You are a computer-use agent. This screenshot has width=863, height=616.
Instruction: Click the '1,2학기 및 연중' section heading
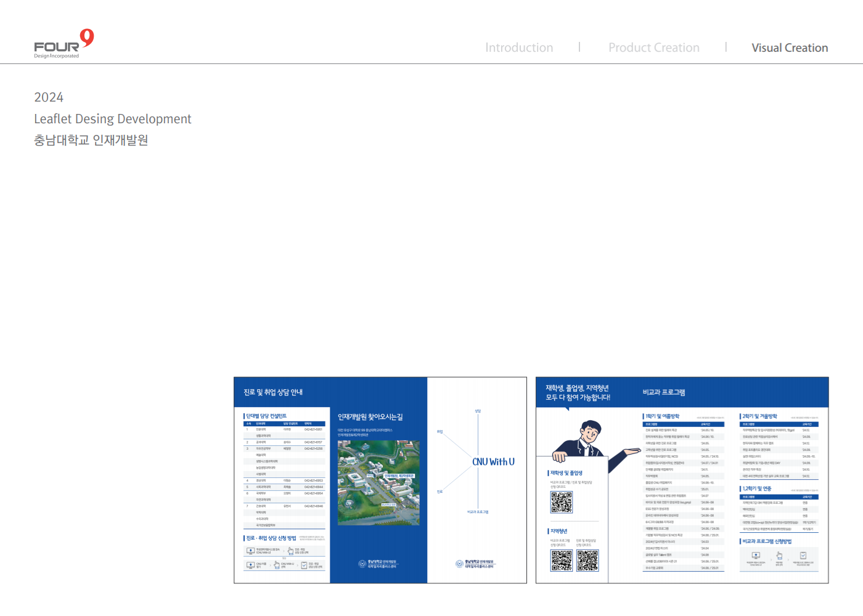point(756,488)
